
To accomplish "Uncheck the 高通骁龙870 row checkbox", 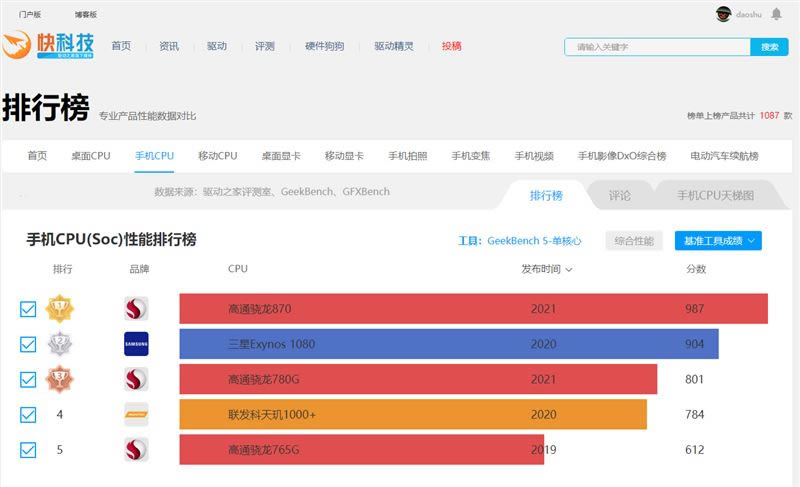I will click(28, 310).
